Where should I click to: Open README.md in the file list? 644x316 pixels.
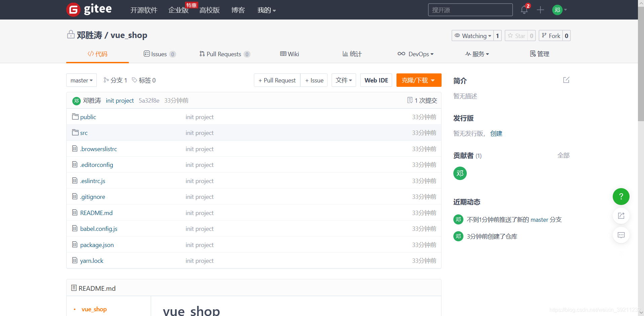[96, 213]
